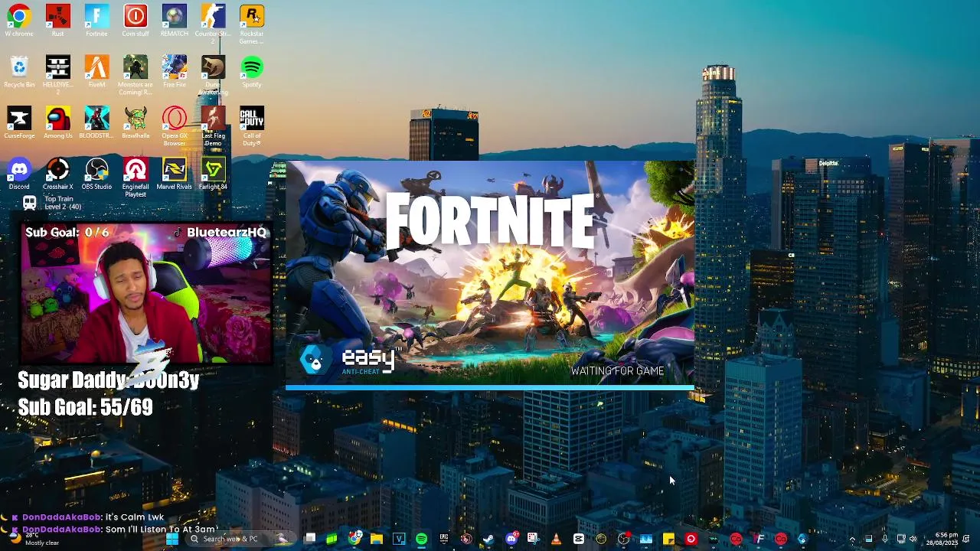Open Steam from the taskbar
980x551 pixels.
[488, 539]
